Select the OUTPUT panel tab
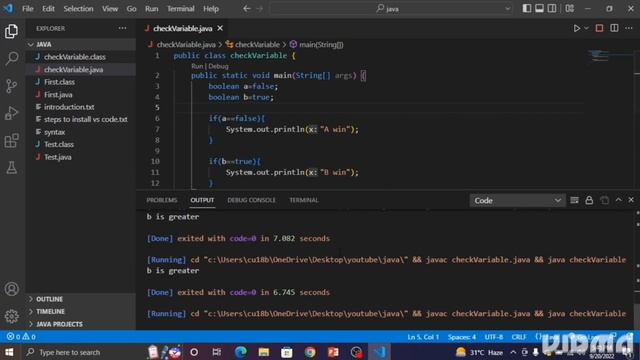 pos(202,200)
